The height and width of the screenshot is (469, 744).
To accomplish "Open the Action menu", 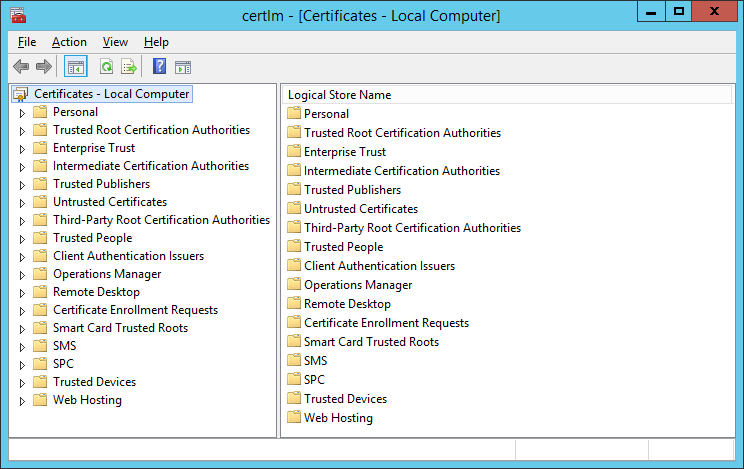I will point(69,42).
